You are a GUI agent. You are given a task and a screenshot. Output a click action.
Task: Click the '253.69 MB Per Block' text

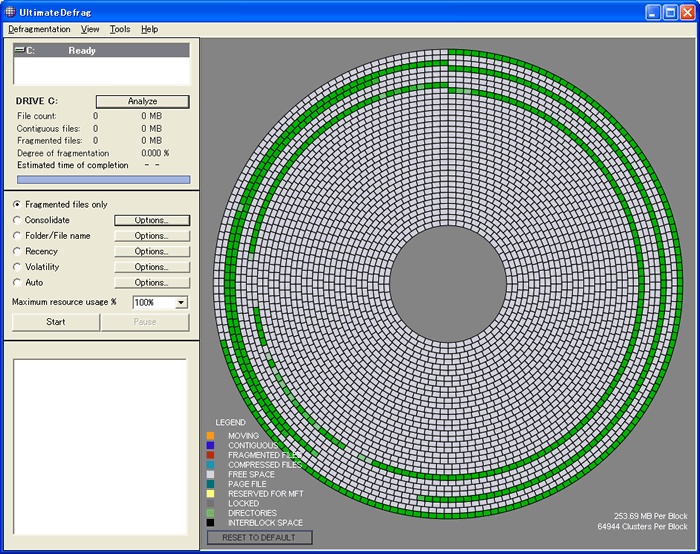click(650, 516)
